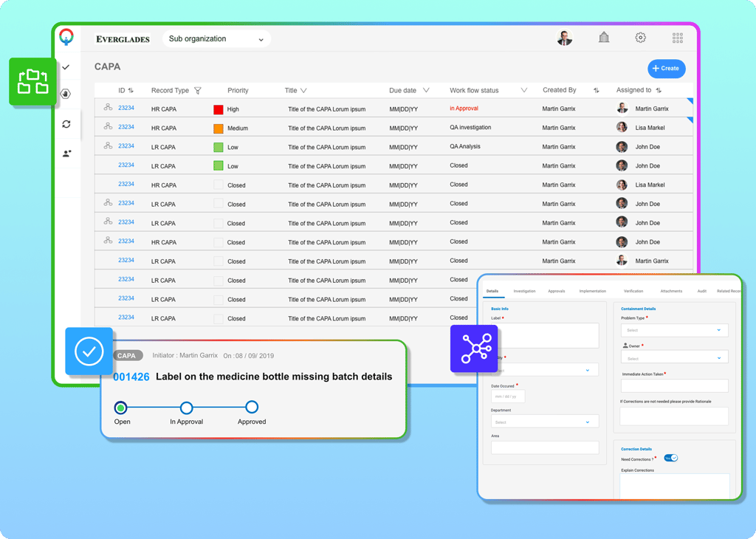
Task: Switch to the Attachments tab
Action: point(671,291)
